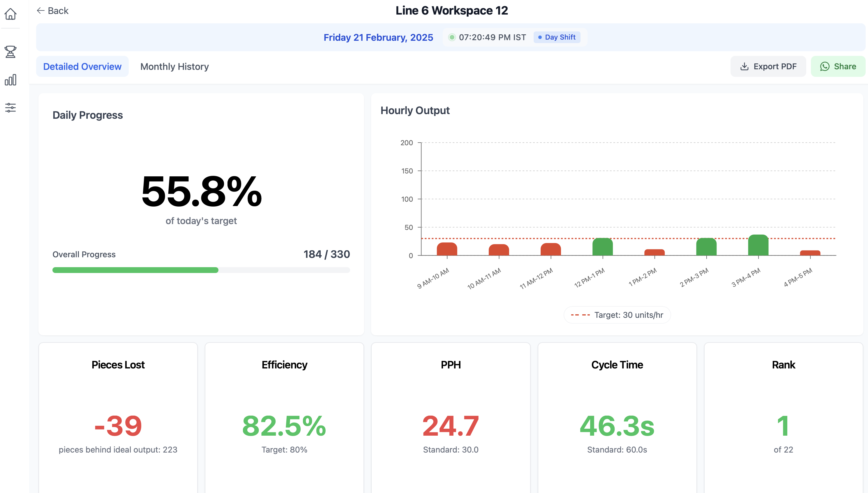Open the trophy leaderboard icon
The image size is (868, 493).
pos(10,52)
